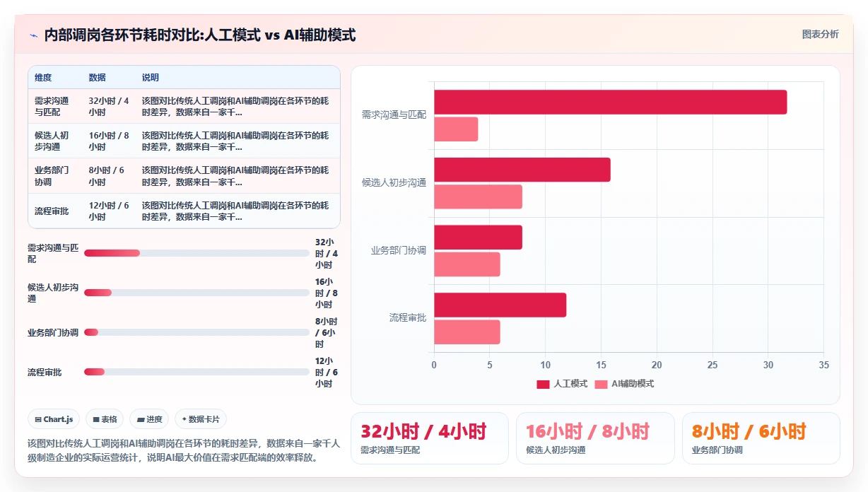
Task: Click the summary paragraph below the tags
Action: tap(184, 450)
